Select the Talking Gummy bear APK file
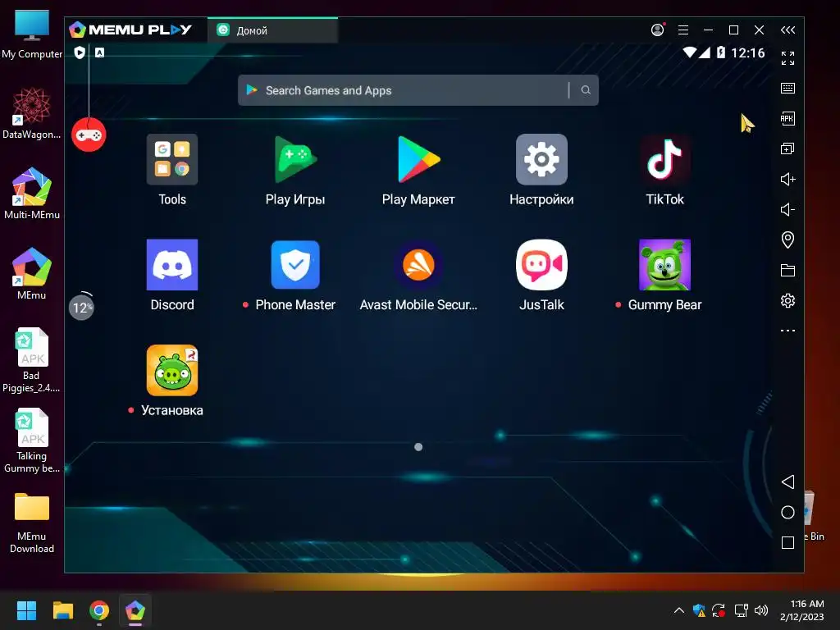 pos(32,441)
